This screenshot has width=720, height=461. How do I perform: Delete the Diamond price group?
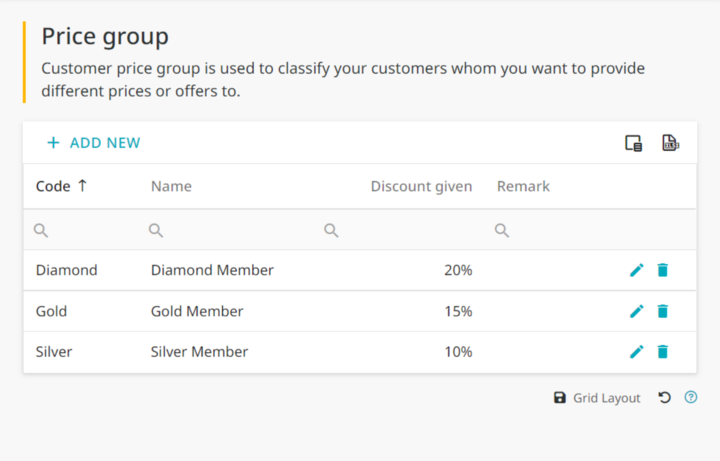(x=663, y=270)
